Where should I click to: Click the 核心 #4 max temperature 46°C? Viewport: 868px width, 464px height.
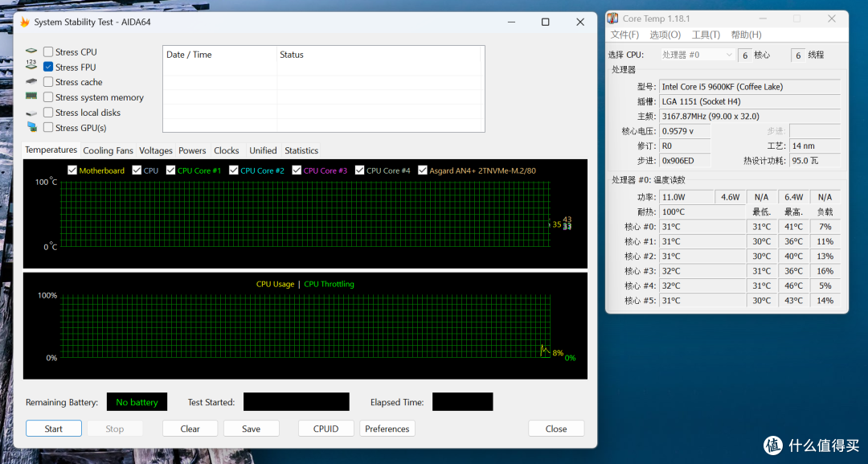coord(793,285)
